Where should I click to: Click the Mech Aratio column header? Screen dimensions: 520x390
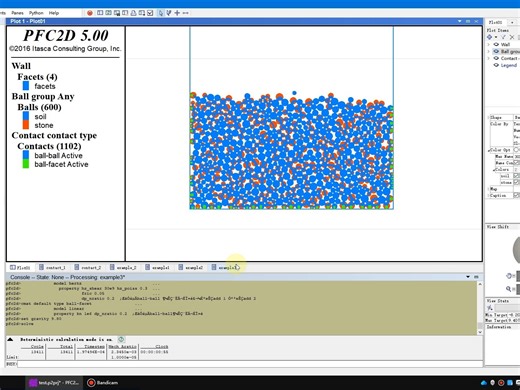click(122, 347)
